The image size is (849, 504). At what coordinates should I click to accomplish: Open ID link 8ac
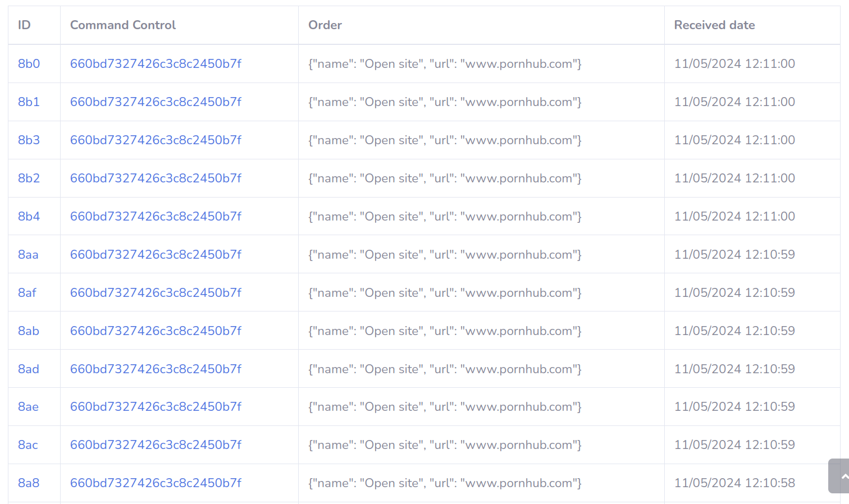click(x=28, y=445)
